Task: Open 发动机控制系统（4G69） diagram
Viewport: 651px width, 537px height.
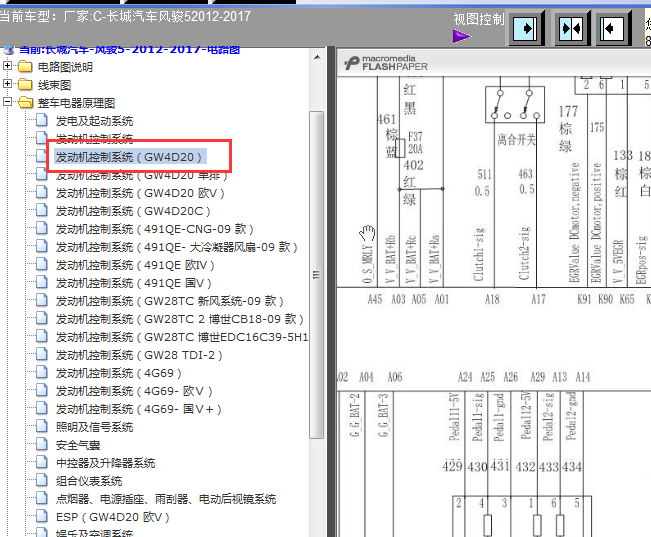Action: 119,373
